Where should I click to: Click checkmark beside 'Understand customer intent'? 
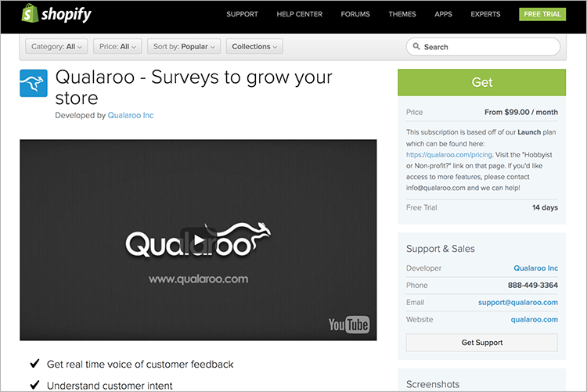pyautogui.click(x=34, y=384)
